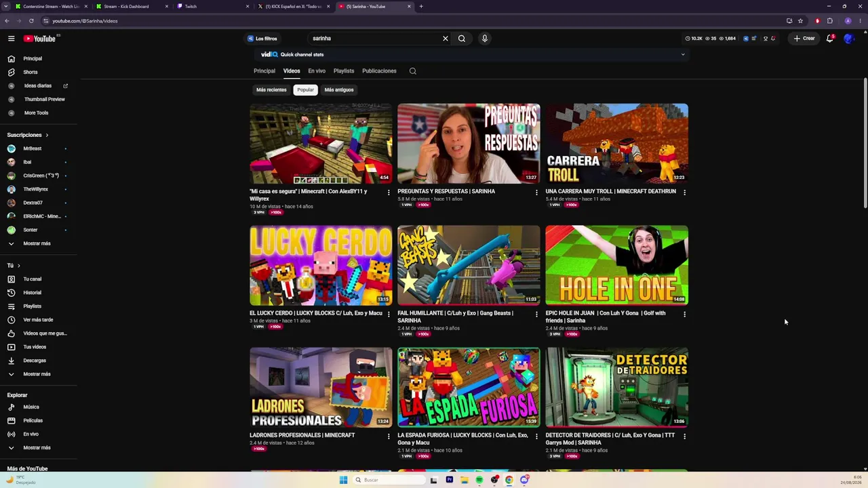Switch to the Publicaciones channel tab
868x488 pixels.
[379, 71]
